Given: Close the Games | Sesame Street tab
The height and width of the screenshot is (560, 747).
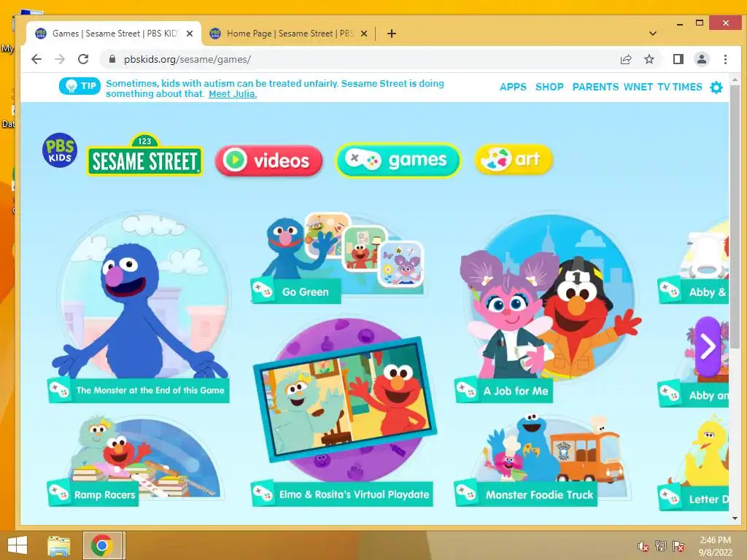Looking at the screenshot, I should (x=189, y=34).
